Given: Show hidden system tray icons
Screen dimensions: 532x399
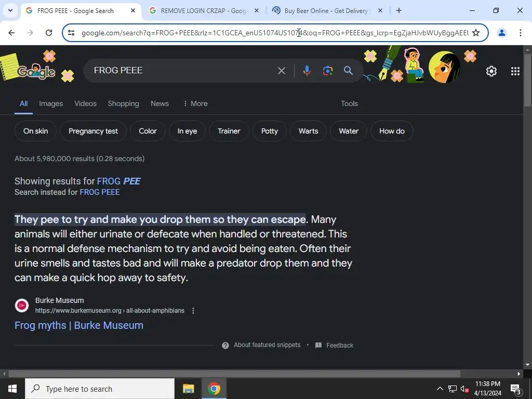Looking at the screenshot, I should (440, 389).
